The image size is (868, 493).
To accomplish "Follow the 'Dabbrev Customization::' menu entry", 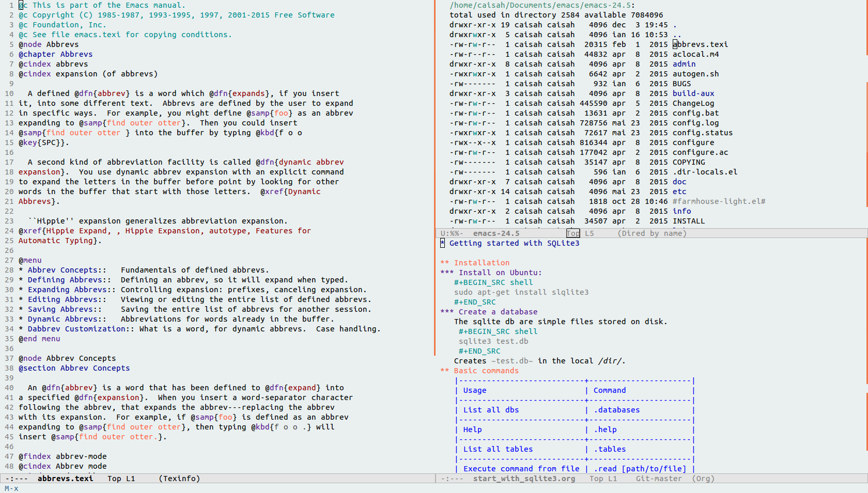I will [x=81, y=329].
